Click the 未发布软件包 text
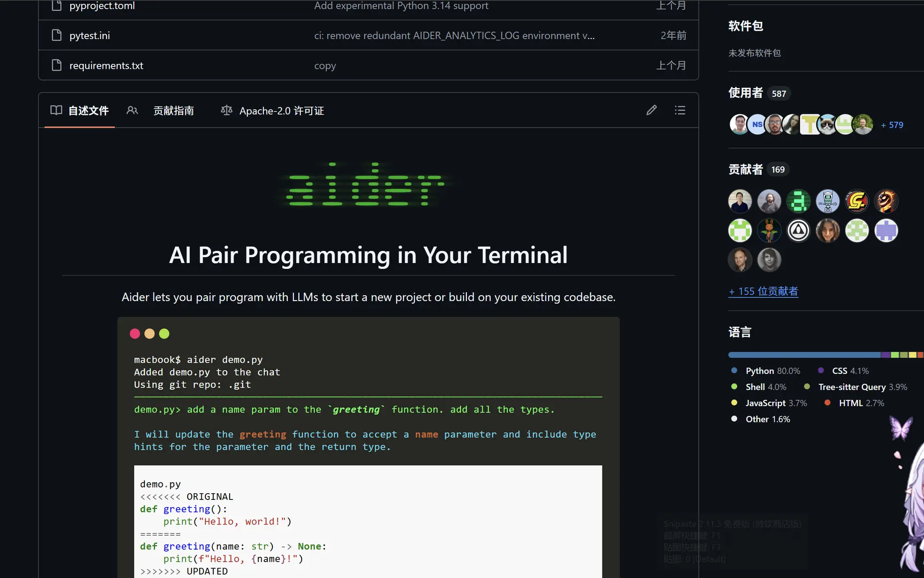 coord(755,53)
